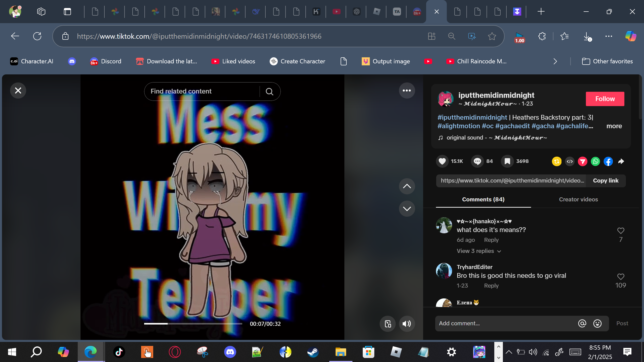Click the video progress bar
This screenshot has height=362, width=644.
pos(193,324)
